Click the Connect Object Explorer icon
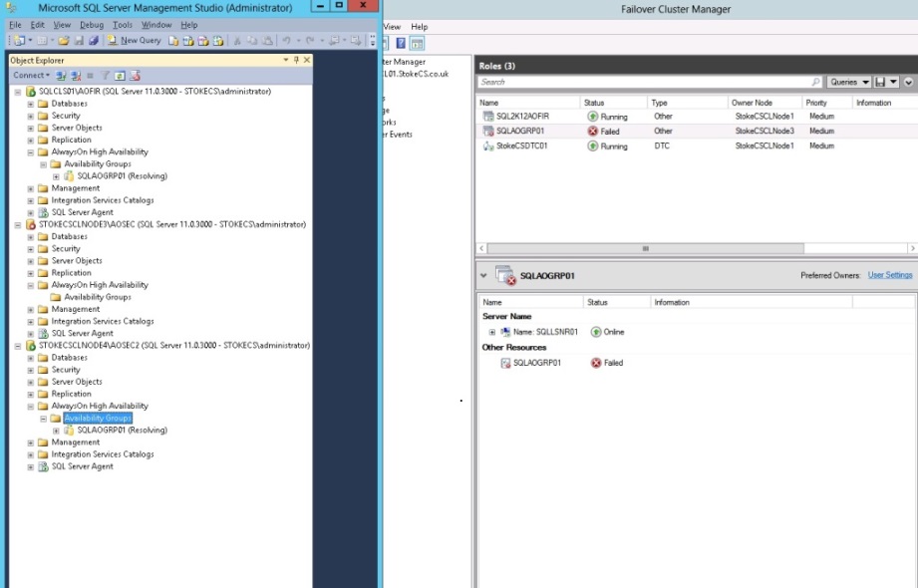The width and height of the screenshot is (918, 588). point(61,76)
